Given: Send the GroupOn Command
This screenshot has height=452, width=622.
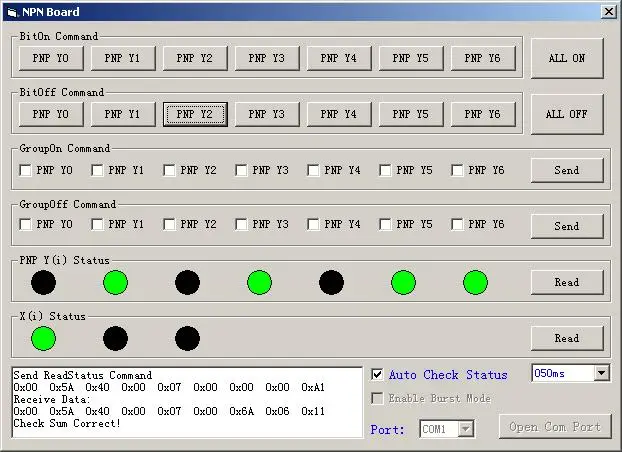Looking at the screenshot, I should [567, 170].
